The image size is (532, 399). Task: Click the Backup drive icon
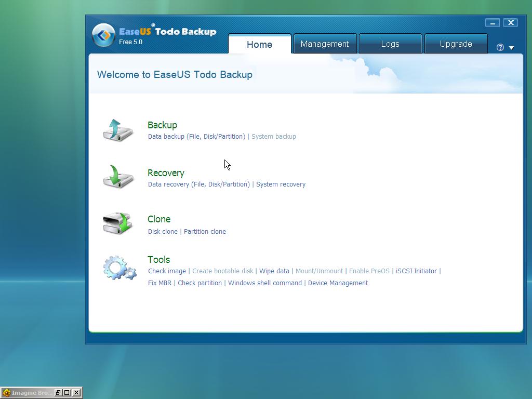tap(118, 130)
